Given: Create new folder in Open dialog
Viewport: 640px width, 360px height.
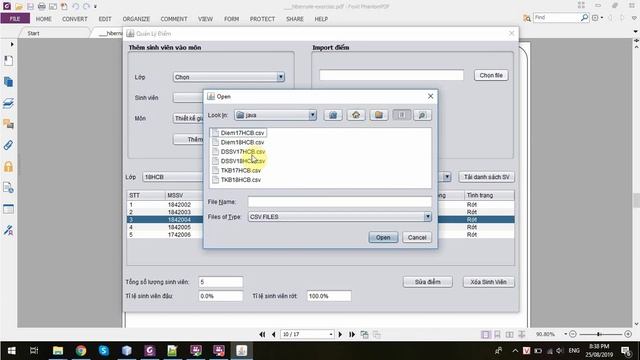Looking at the screenshot, I should pyautogui.click(x=379, y=115).
